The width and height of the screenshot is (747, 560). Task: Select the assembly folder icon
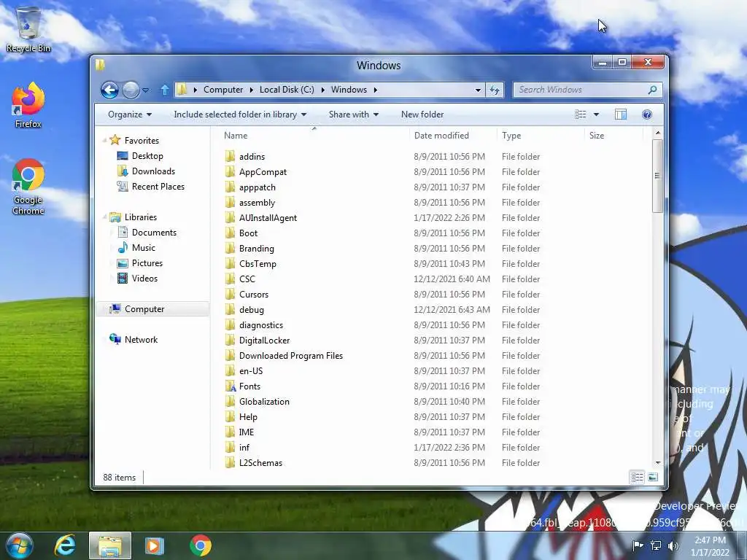click(230, 203)
